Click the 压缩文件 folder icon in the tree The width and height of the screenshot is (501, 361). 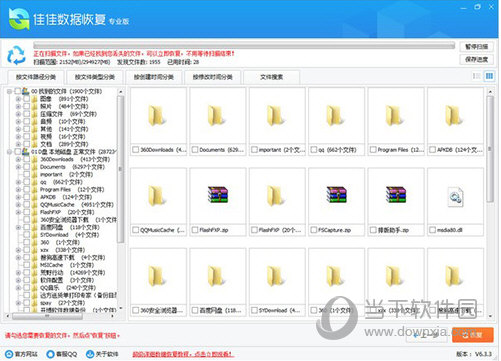pyautogui.click(x=35, y=114)
